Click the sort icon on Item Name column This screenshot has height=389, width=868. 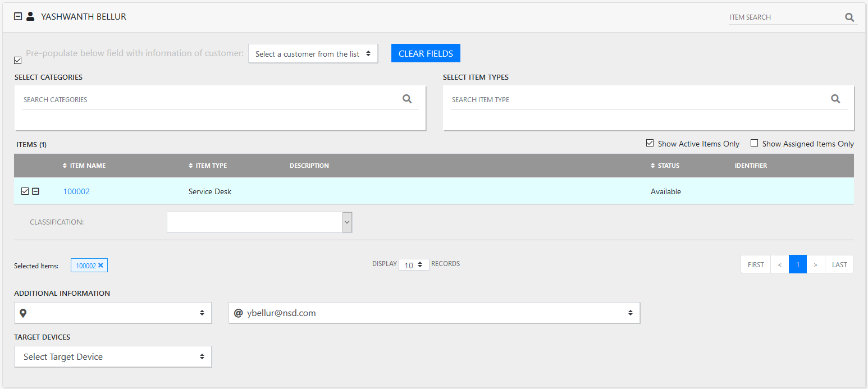click(63, 165)
